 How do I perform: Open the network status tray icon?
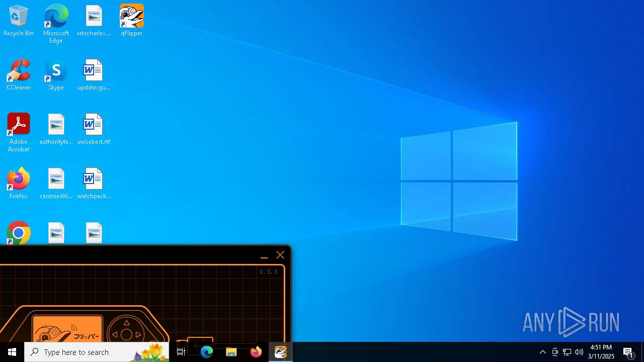567,352
